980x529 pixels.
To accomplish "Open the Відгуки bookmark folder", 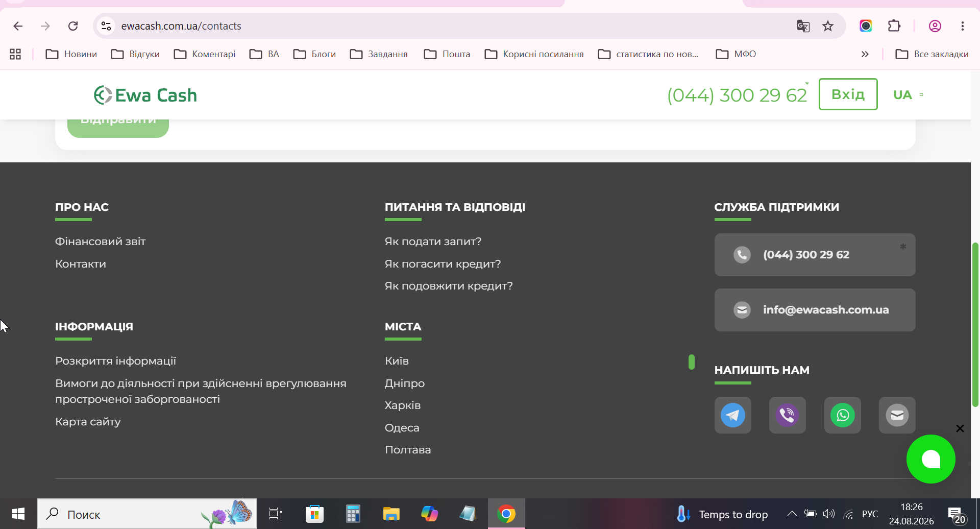I will pos(135,54).
